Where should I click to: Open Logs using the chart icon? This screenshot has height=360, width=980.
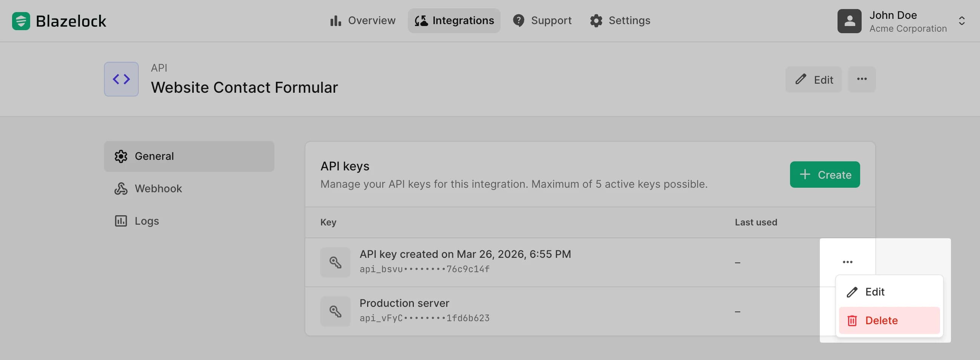pyautogui.click(x=121, y=221)
